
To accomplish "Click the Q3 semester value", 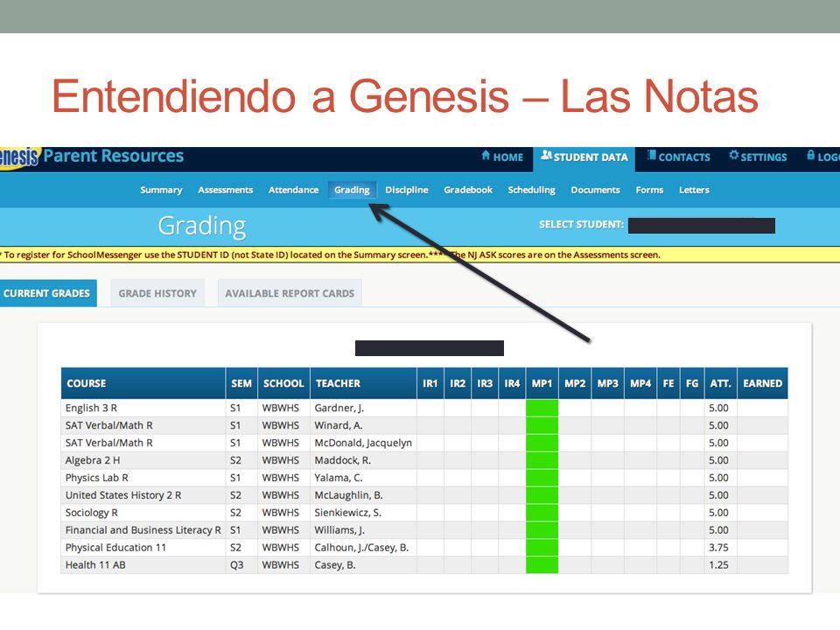I will pyautogui.click(x=236, y=564).
